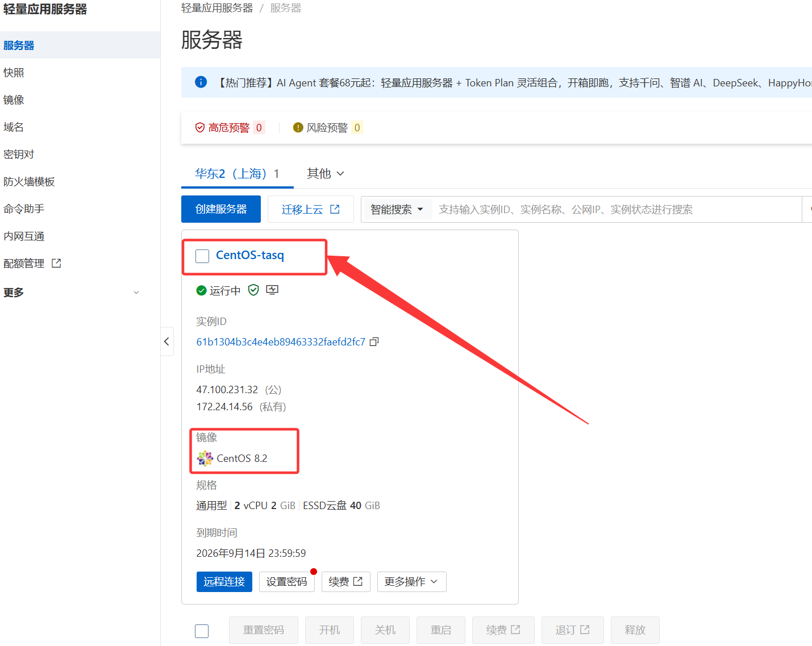Screen dimensions: 812x646
Task: Click the public IP 47.100.231.32
Action: (x=227, y=389)
